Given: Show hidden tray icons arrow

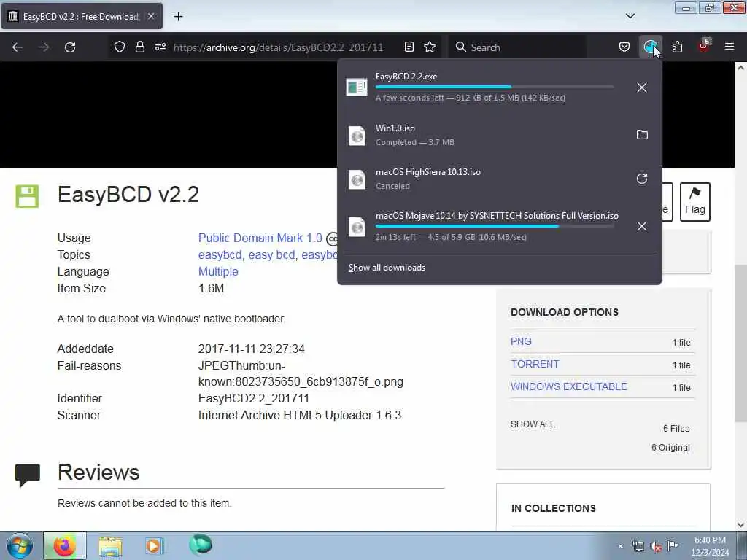Looking at the screenshot, I should tap(620, 546).
